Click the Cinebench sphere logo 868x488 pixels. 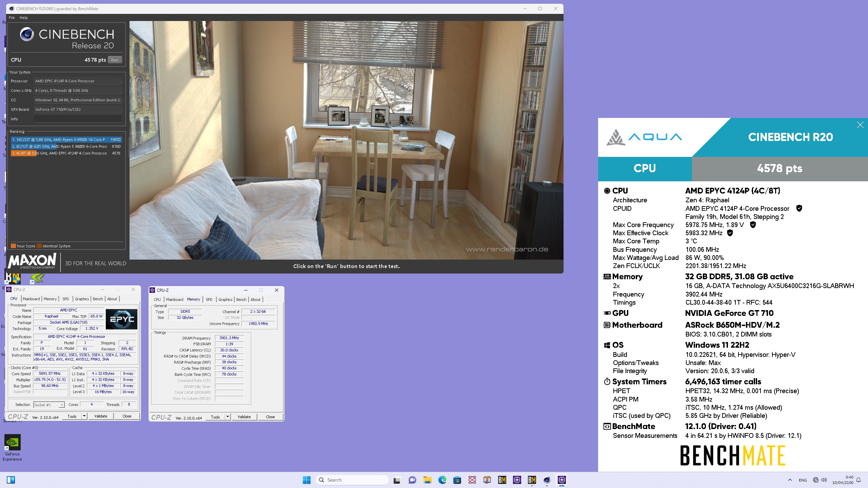point(27,34)
